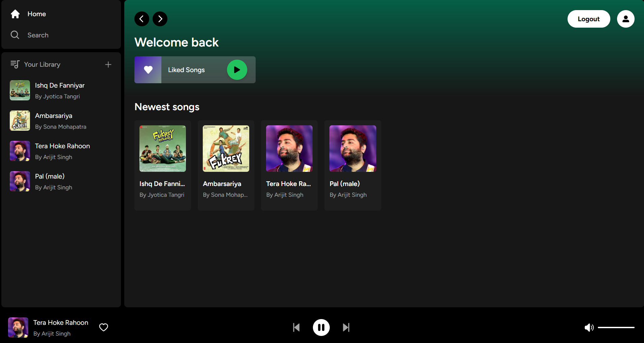Screen dimensions: 644x343
Task: Click the Home icon in sidebar
Action: tap(15, 14)
